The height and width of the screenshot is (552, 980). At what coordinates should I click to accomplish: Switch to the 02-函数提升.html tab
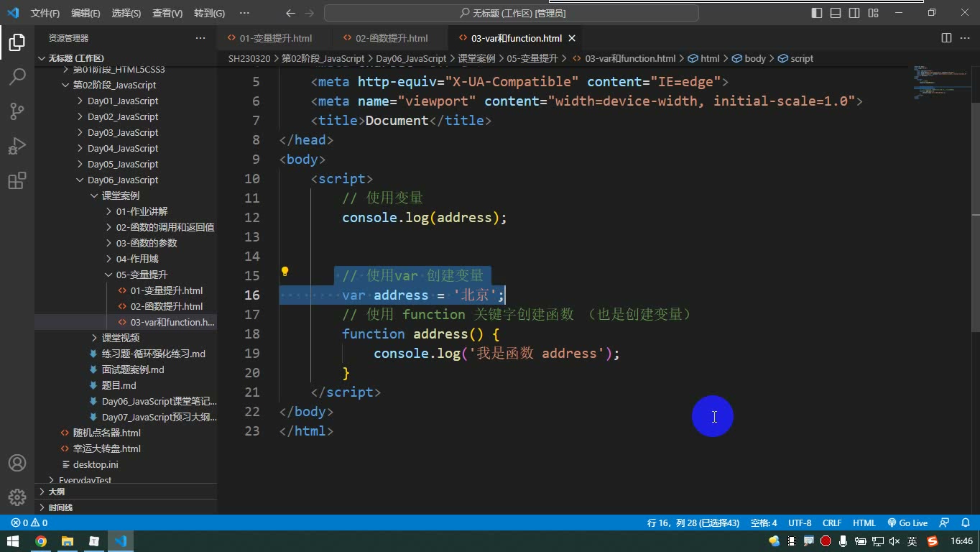[391, 38]
